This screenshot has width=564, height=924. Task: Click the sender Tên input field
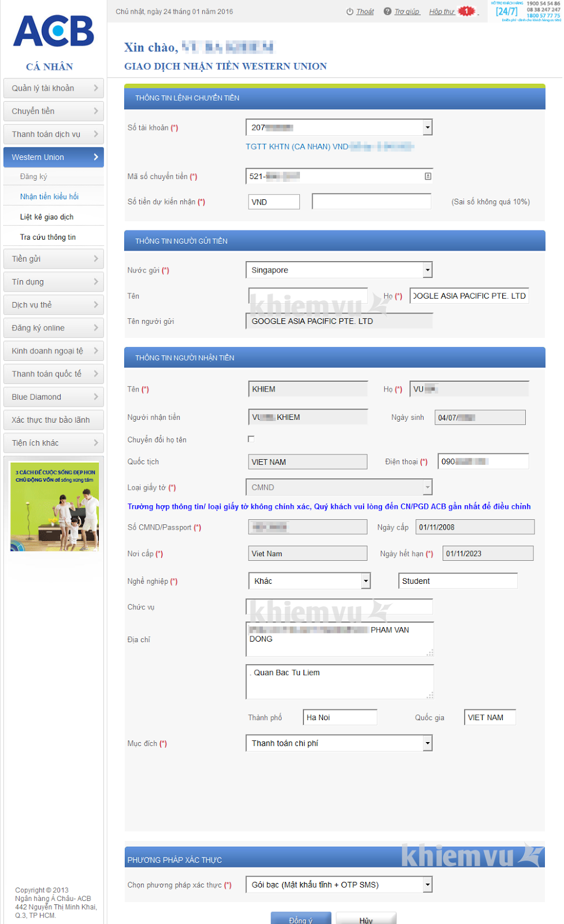308,296
